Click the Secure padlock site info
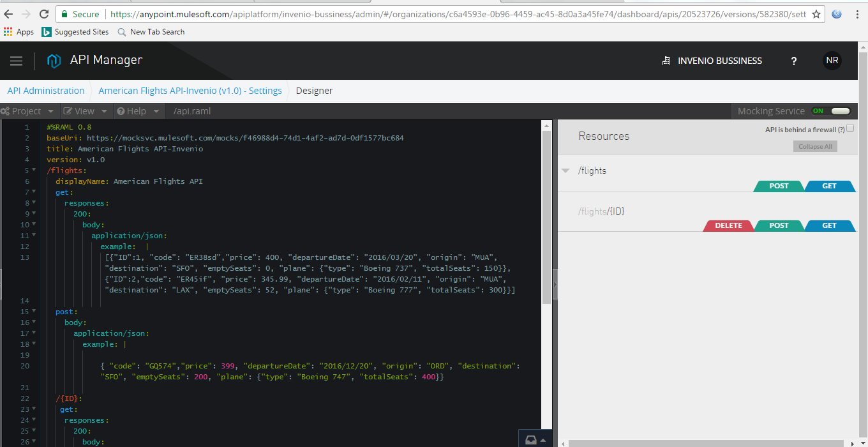This screenshot has width=868, height=447. [x=80, y=14]
